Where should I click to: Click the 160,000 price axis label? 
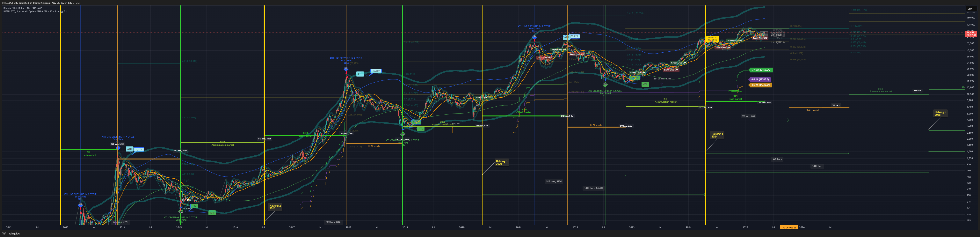click(971, 18)
